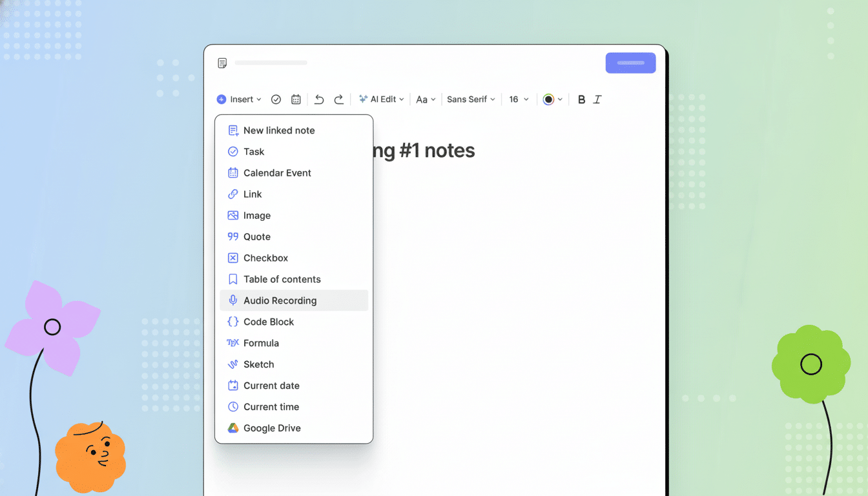Open the Sans Serif font dropdown
The height and width of the screenshot is (496, 868).
(x=471, y=99)
